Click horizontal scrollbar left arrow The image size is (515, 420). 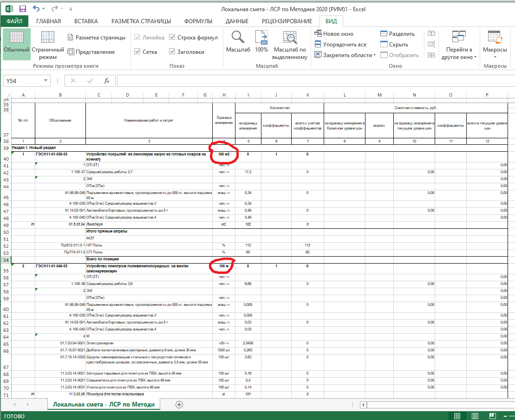click(363, 405)
